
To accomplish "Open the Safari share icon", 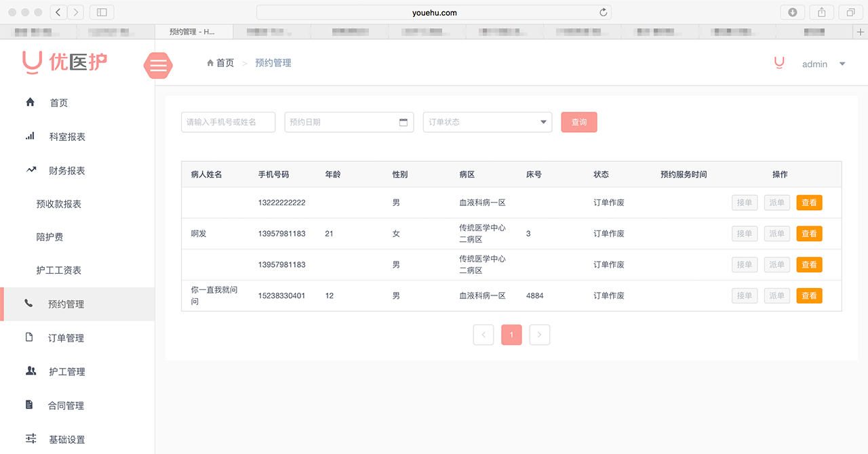I will coord(821,12).
